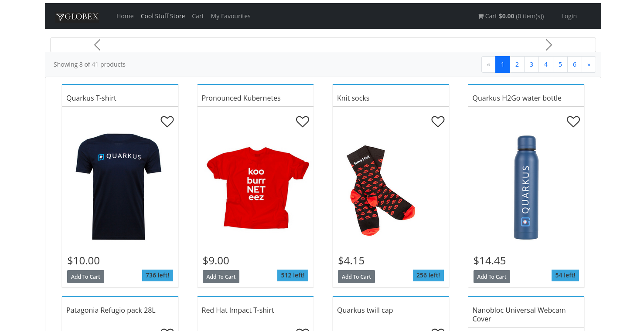Click the Quarkus T-shirt product image
The width and height of the screenshot is (644, 331).
(119, 186)
